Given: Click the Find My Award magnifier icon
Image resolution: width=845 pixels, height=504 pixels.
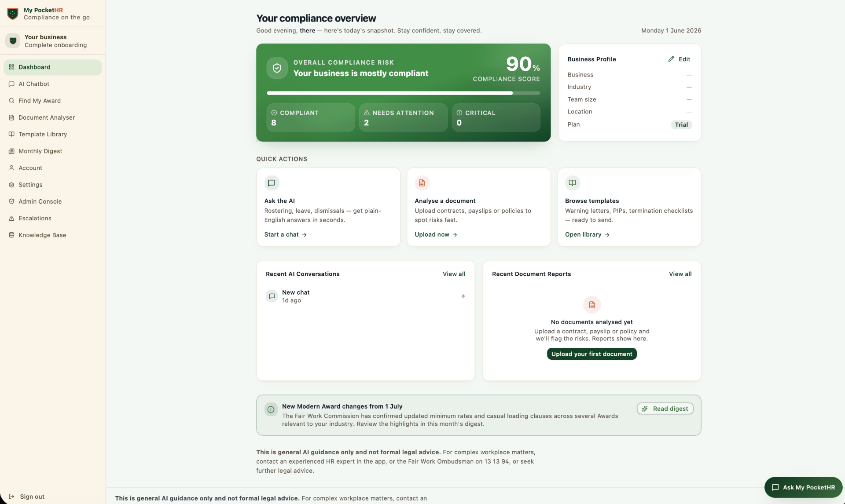Looking at the screenshot, I should 11,101.
